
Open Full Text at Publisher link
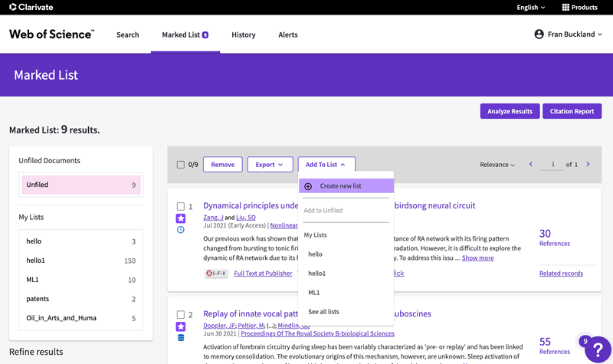click(x=263, y=274)
